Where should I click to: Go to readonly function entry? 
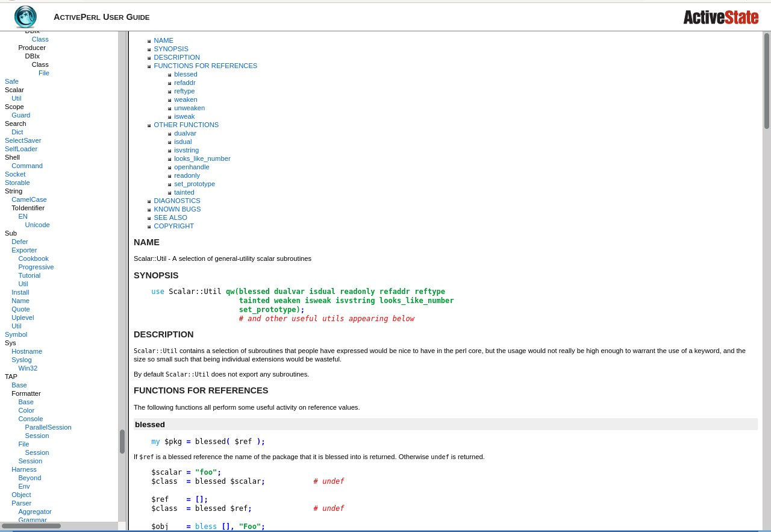[187, 175]
